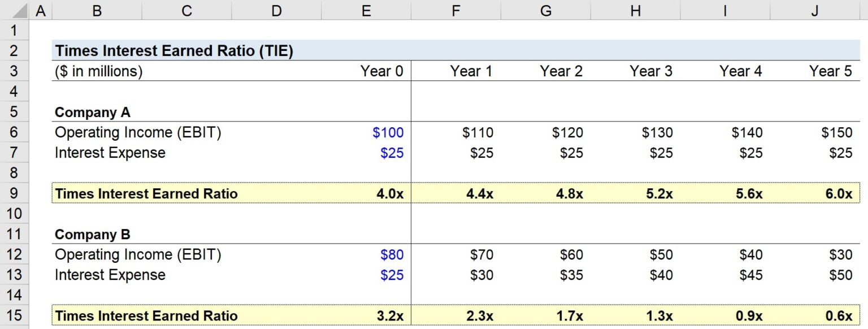Click the ($ in millions) label cell
868x329 pixels.
click(96, 71)
